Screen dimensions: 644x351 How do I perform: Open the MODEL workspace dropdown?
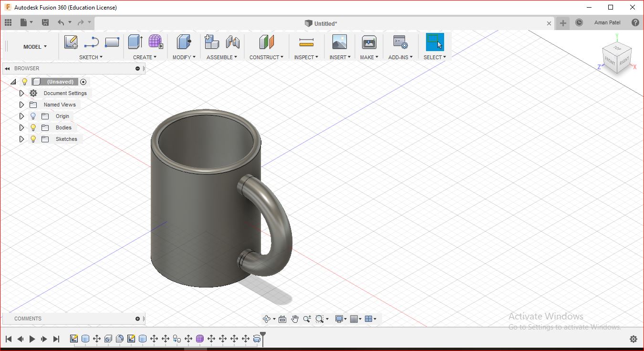tap(35, 47)
